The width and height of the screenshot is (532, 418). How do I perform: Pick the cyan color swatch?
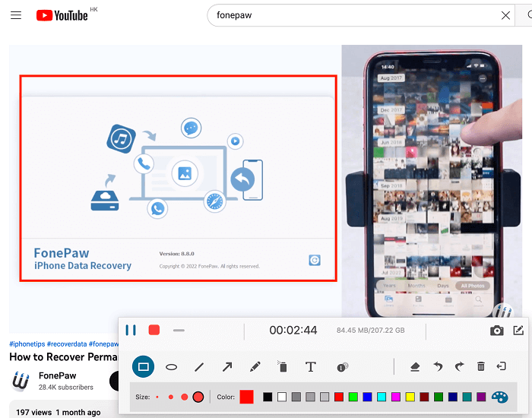tap(382, 397)
